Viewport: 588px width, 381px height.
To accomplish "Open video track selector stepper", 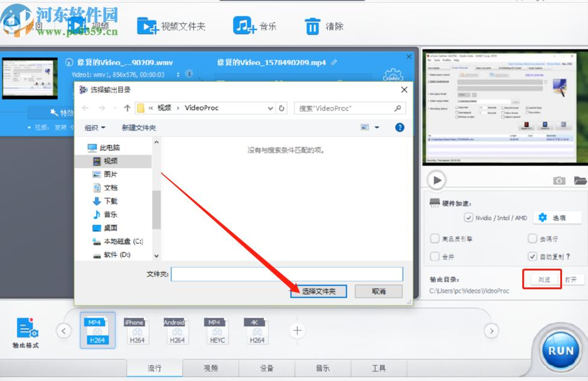I will 178,75.
